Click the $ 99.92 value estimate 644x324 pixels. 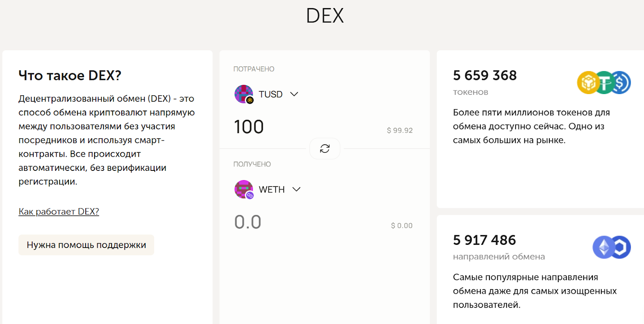pyautogui.click(x=400, y=130)
